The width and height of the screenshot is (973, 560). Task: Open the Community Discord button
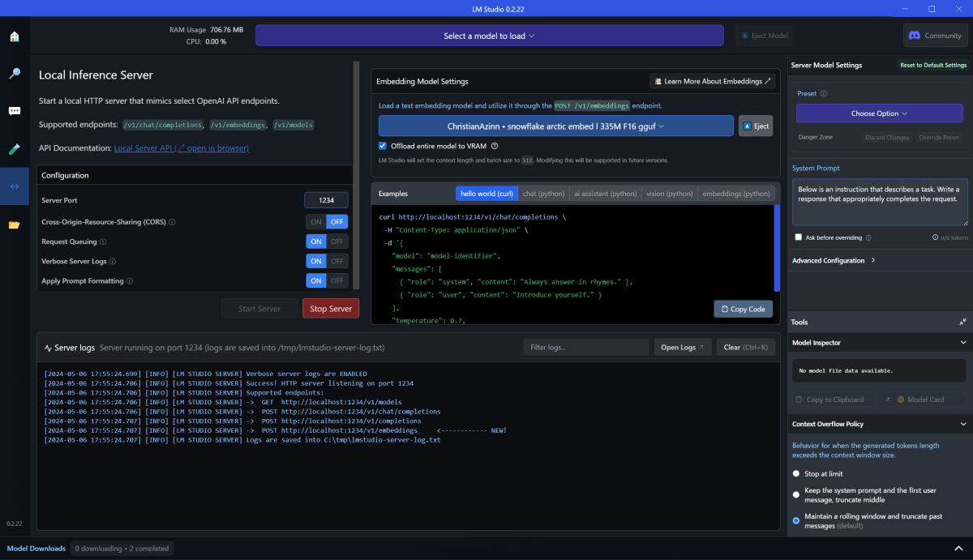point(936,36)
